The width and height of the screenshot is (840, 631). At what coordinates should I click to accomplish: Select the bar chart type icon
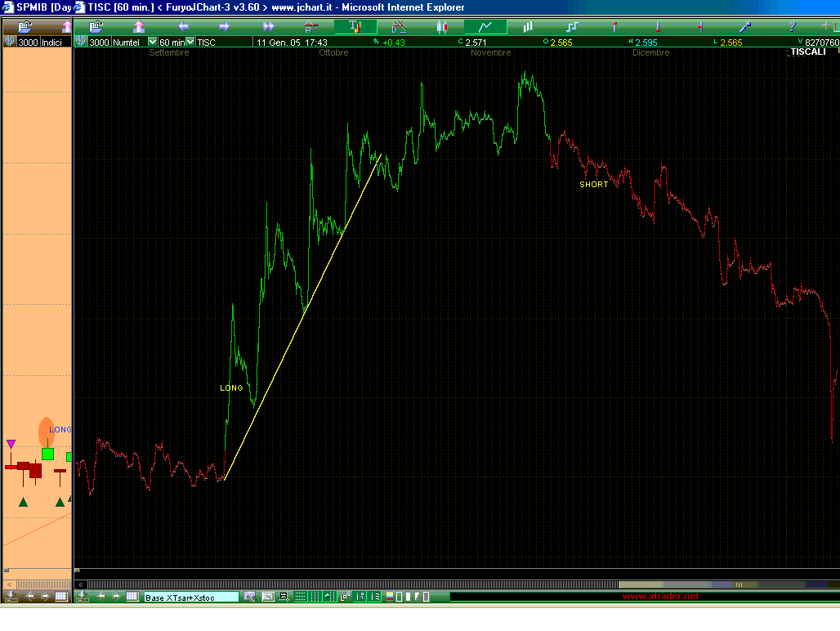pos(528,27)
